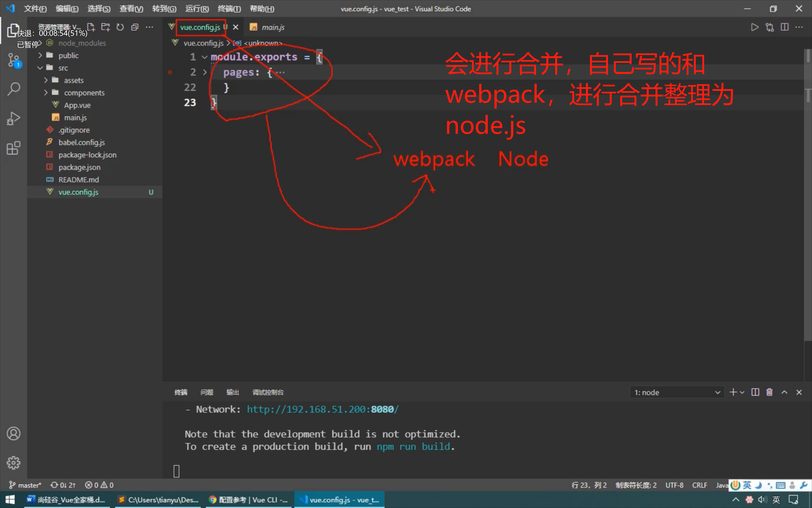Open the Manage gear icon
The width and height of the screenshot is (812, 508).
click(14, 463)
